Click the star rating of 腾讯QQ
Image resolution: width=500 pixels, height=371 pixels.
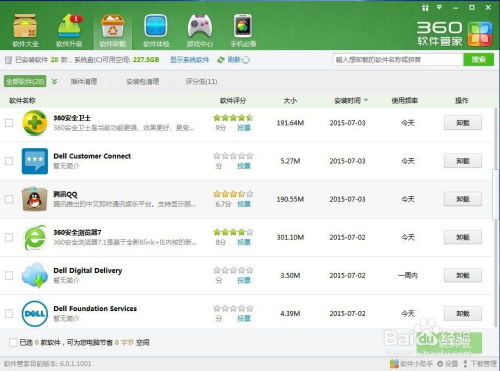click(x=233, y=194)
